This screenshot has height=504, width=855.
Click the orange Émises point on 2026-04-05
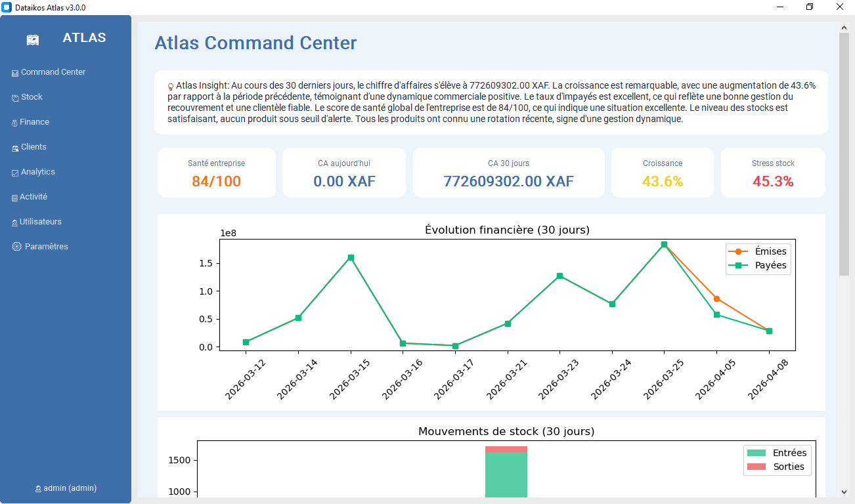[716, 299]
